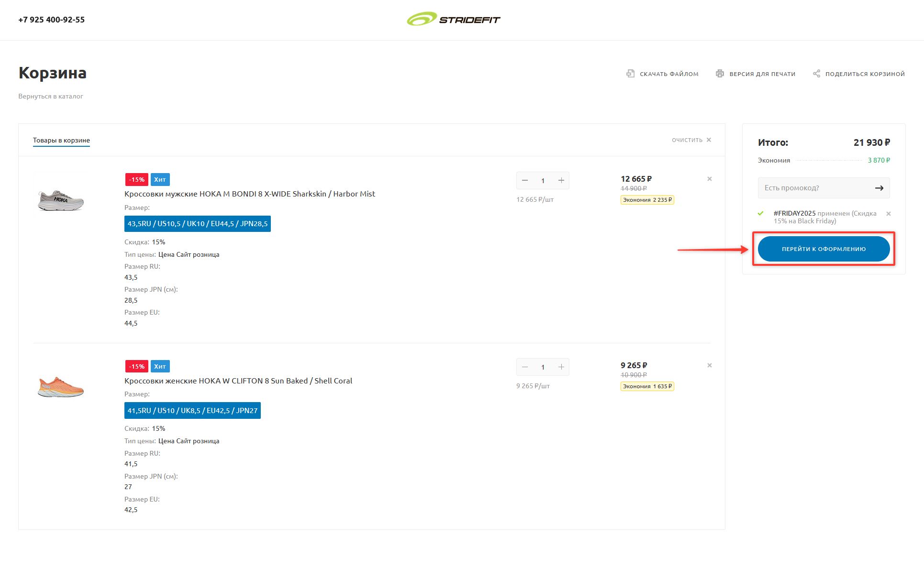The image size is (924, 568).
Task: Open the 'Товары в корзине' tab
Action: [x=61, y=140]
